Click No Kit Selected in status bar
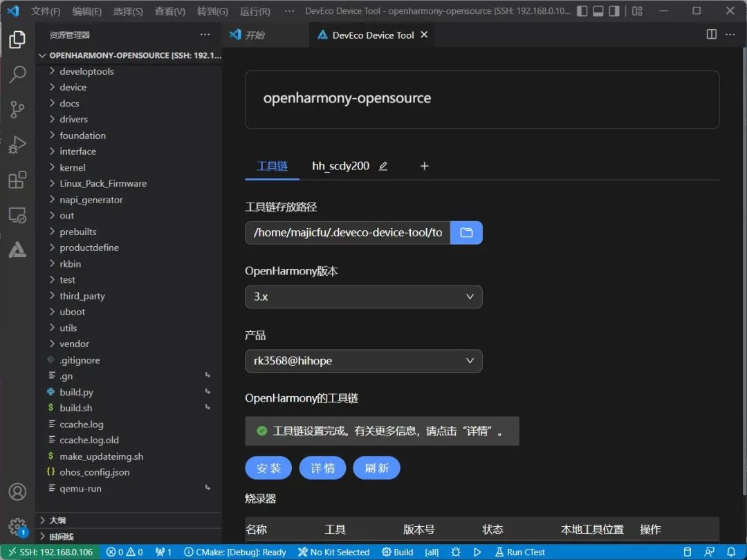747x560 pixels. (333, 552)
